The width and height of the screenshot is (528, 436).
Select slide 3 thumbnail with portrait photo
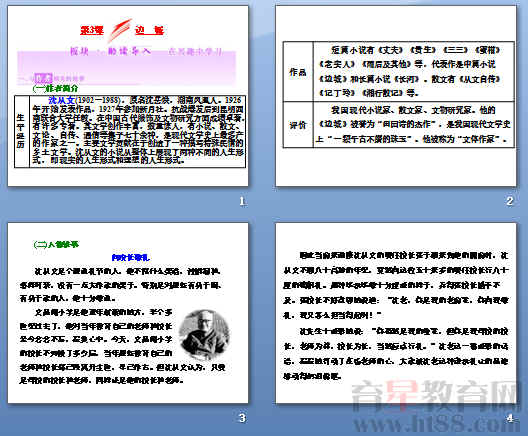coord(128,313)
